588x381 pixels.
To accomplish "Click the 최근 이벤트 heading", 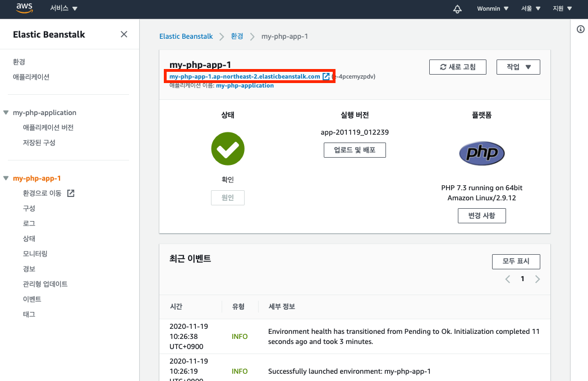I will 190,258.
